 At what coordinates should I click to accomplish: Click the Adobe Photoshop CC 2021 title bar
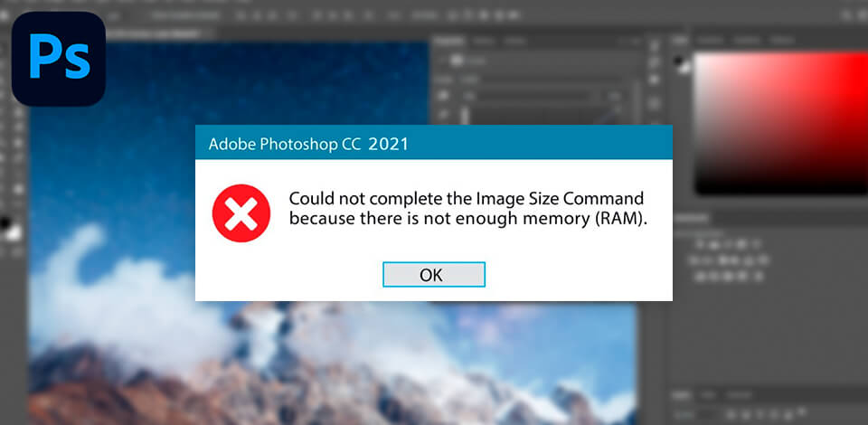(434, 143)
